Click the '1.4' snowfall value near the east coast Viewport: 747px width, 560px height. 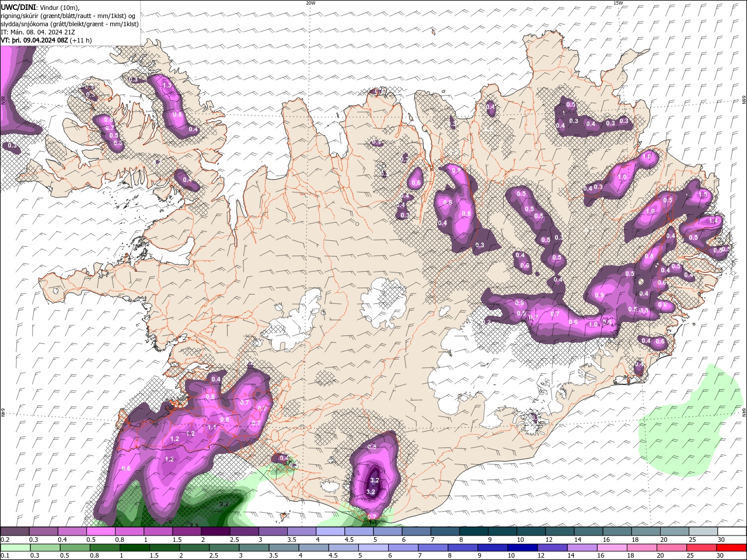[713, 221]
